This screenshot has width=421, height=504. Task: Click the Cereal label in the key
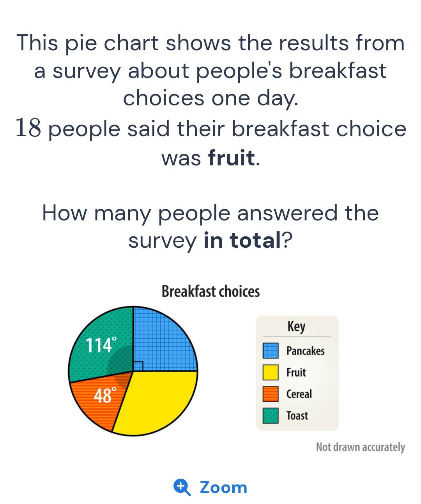tap(299, 394)
